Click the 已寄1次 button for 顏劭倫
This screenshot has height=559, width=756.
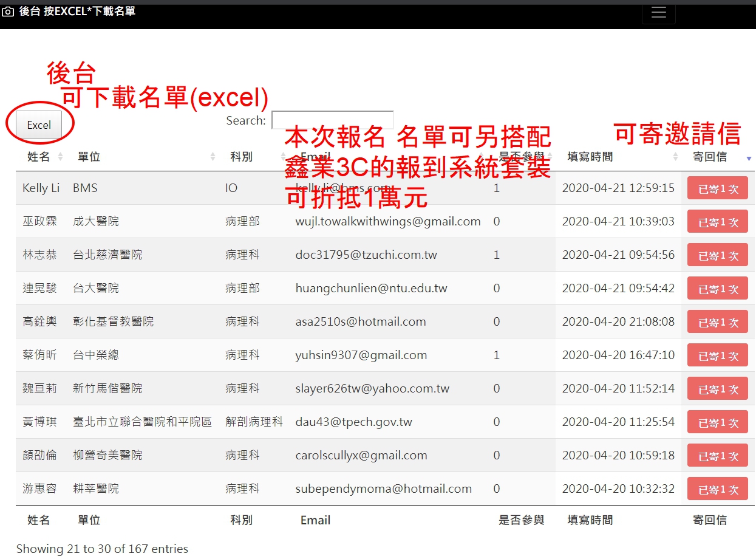point(718,456)
